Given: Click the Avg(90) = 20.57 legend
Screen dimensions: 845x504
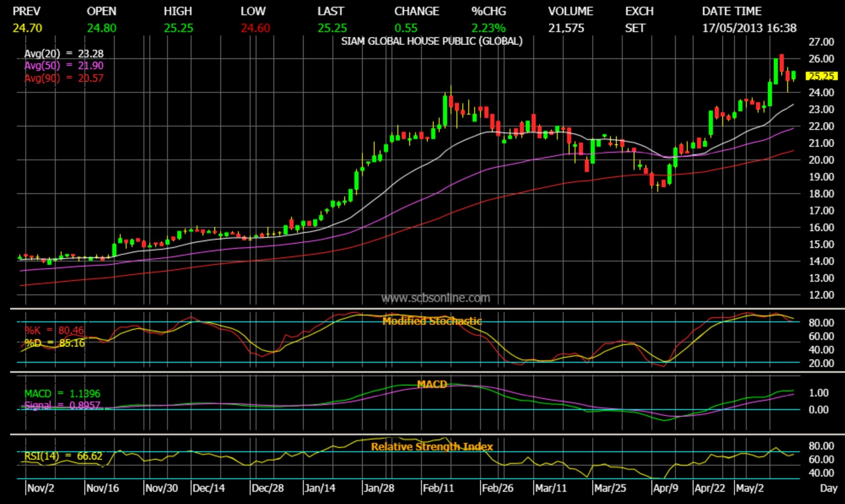Looking at the screenshot, I should pyautogui.click(x=64, y=78).
